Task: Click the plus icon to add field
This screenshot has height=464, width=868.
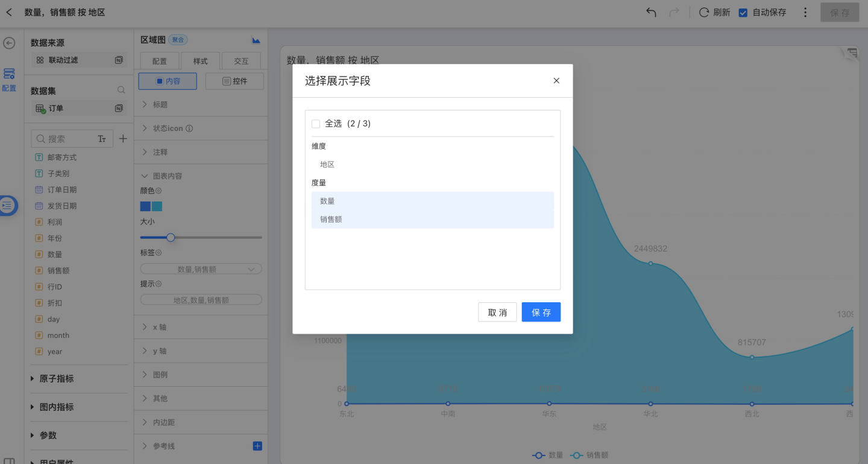Action: [x=123, y=139]
